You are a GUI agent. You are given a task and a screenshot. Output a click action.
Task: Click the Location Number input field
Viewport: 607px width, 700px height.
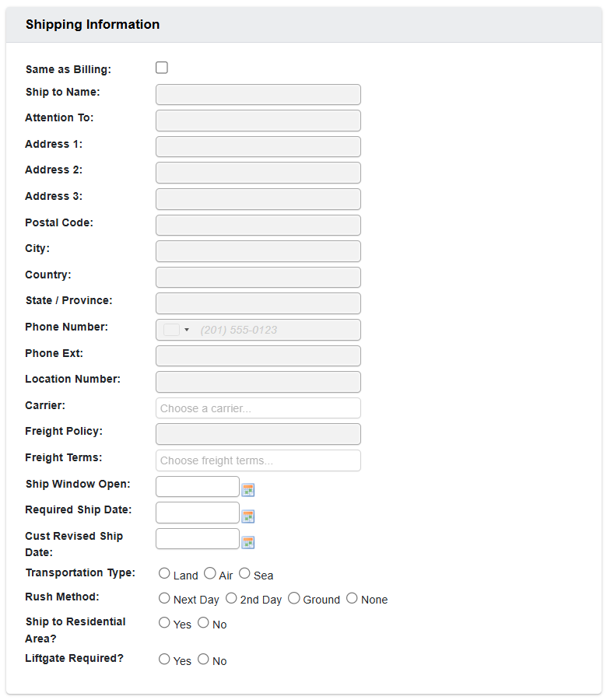point(258,381)
